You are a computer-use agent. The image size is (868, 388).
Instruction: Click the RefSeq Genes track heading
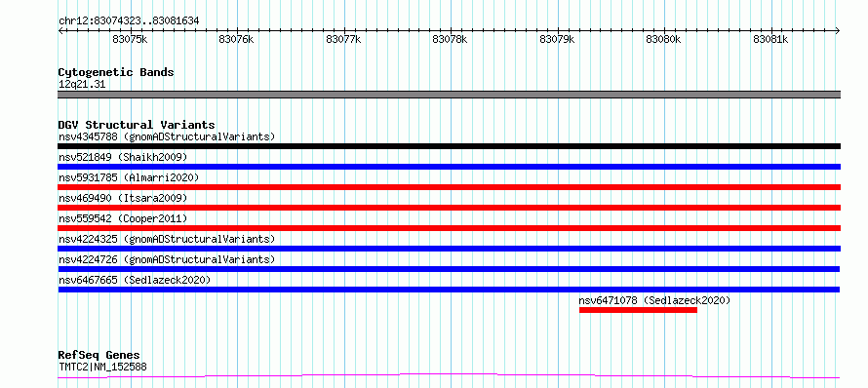(99, 355)
